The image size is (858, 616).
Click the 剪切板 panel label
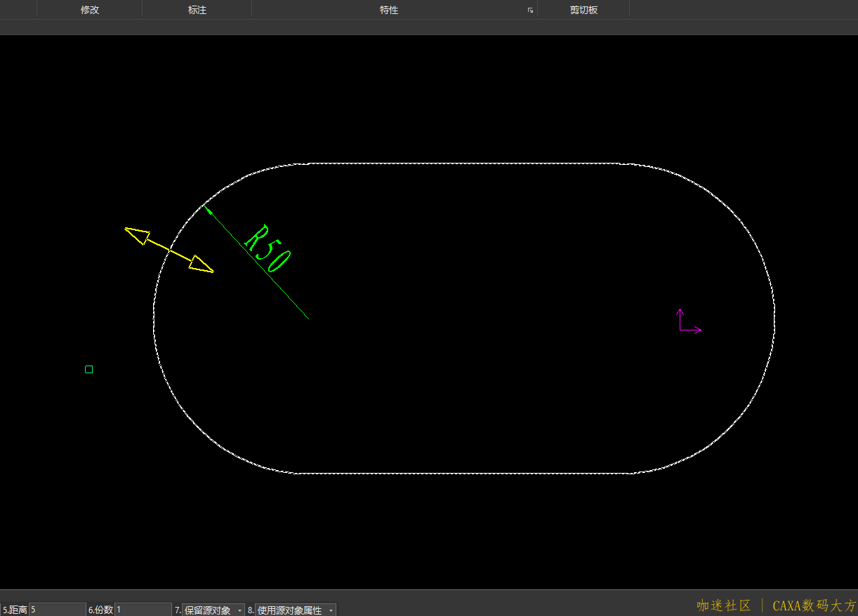pyautogui.click(x=583, y=10)
